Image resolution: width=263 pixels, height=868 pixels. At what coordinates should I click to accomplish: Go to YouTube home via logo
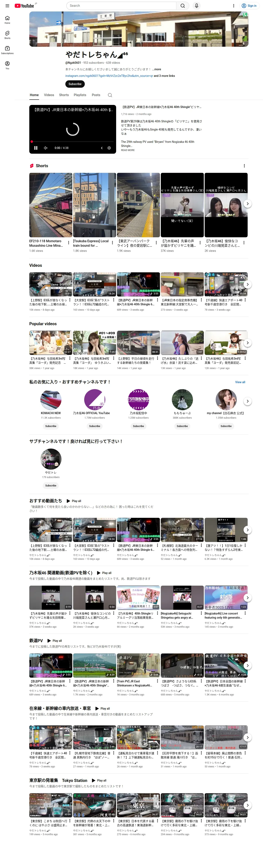pos(24,6)
